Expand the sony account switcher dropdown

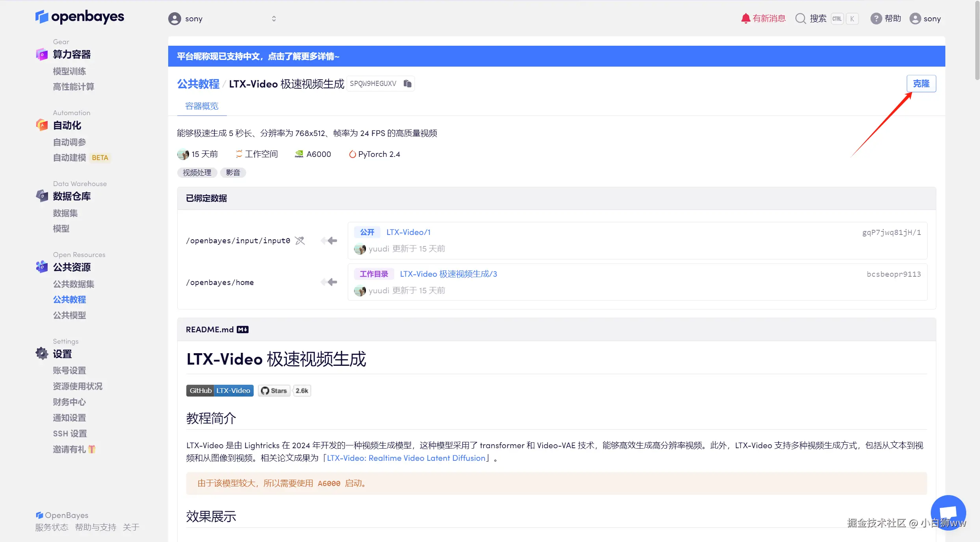tap(274, 19)
